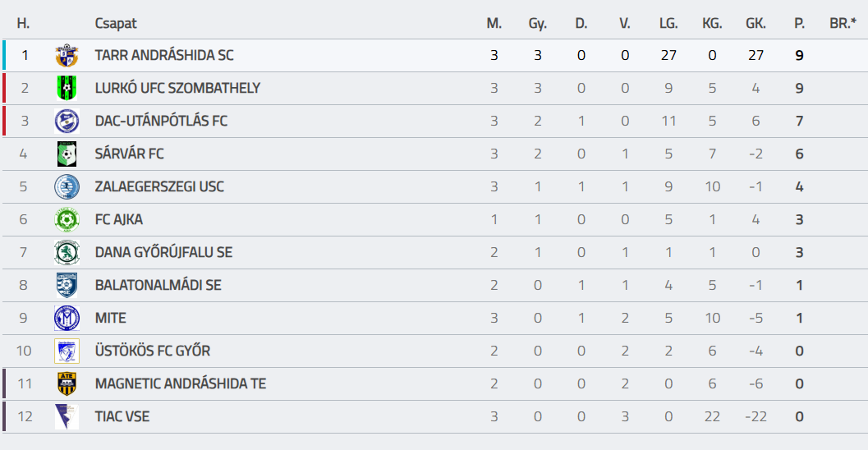Click the Lurkó UFC Szombathely green crest
The image size is (868, 450).
click(x=67, y=88)
